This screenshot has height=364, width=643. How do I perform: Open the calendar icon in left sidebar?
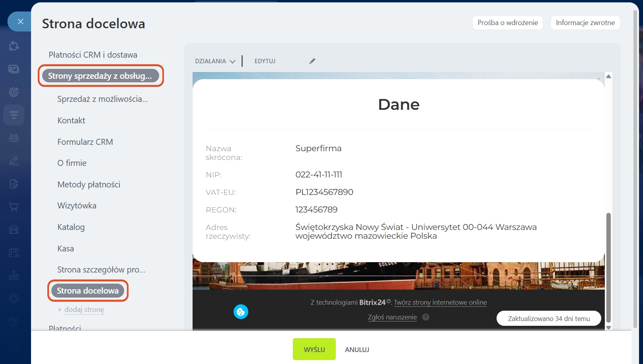click(x=14, y=253)
